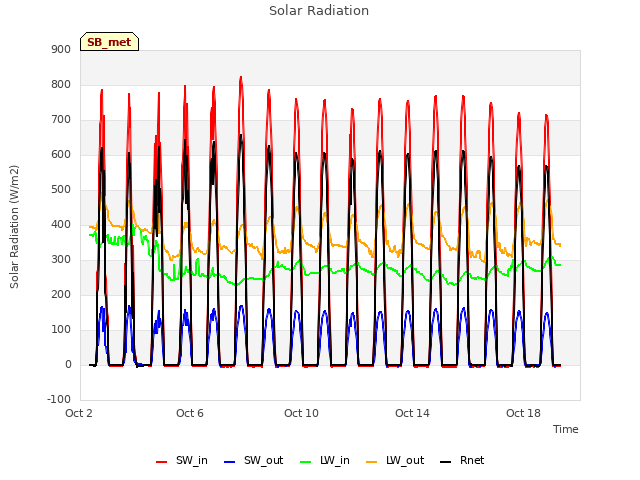
Task: Click the highest red SW_in peak above 800
Action: coord(241,78)
